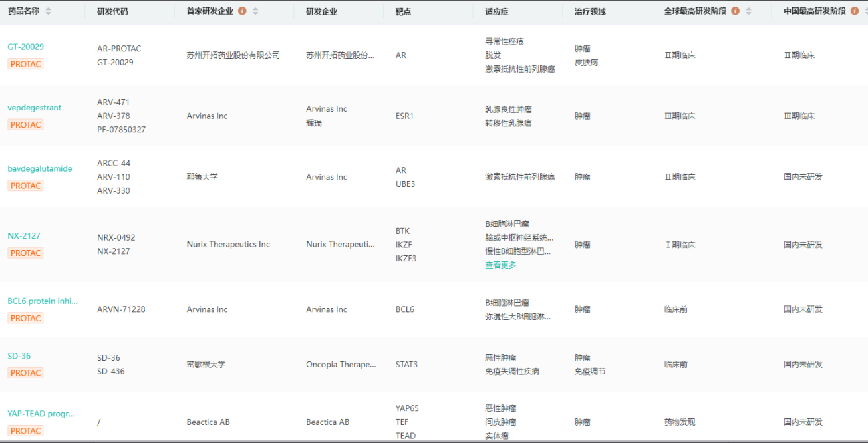Click ARVN-71228 research code
Viewport: 868px width, 443px height.
click(121, 310)
